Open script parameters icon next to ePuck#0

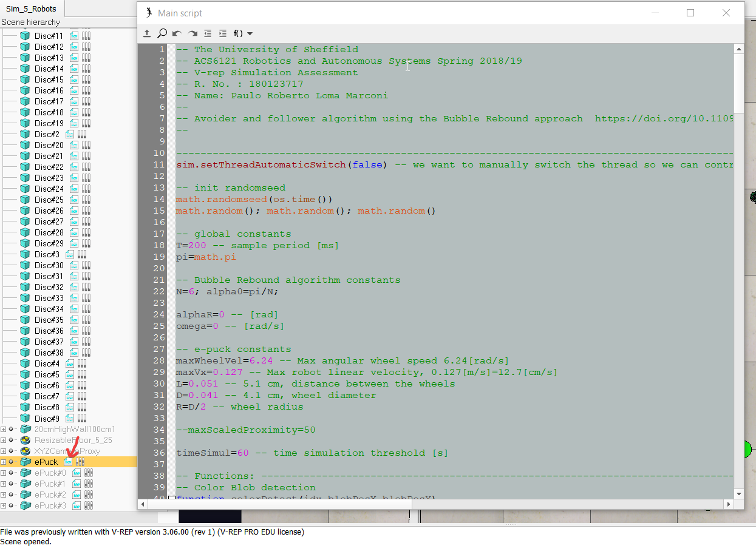(88, 473)
